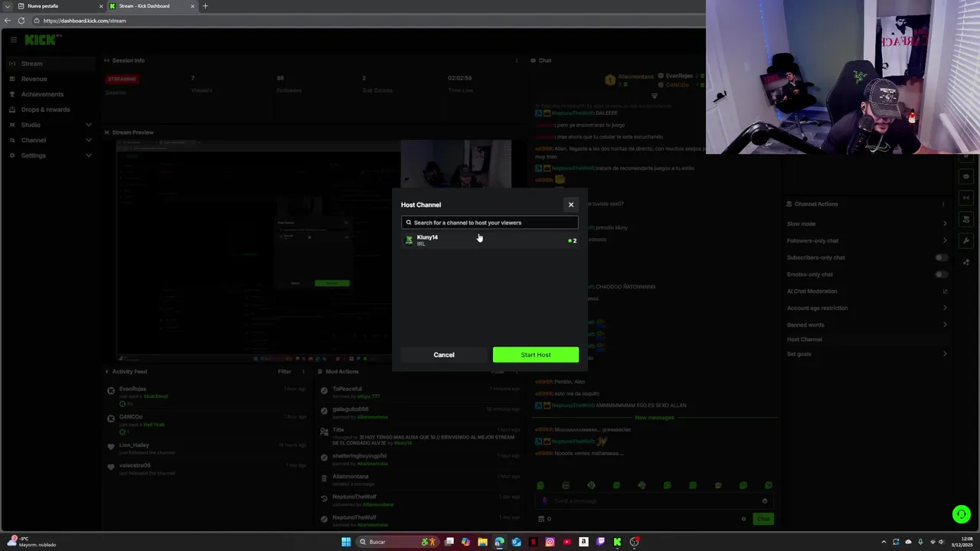Click EvanRojas in the Activity Feed
This screenshot has height=551, width=980.
tap(132, 389)
